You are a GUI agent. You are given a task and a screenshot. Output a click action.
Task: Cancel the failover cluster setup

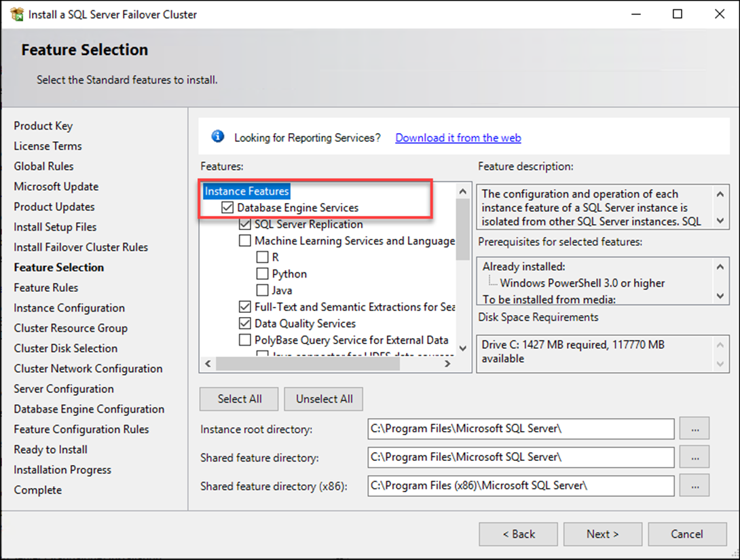pyautogui.click(x=687, y=534)
